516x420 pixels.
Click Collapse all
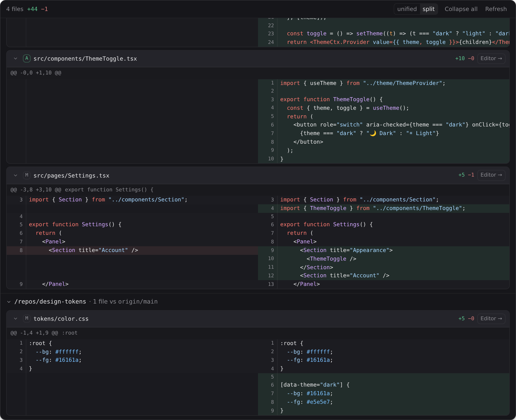[x=461, y=9]
